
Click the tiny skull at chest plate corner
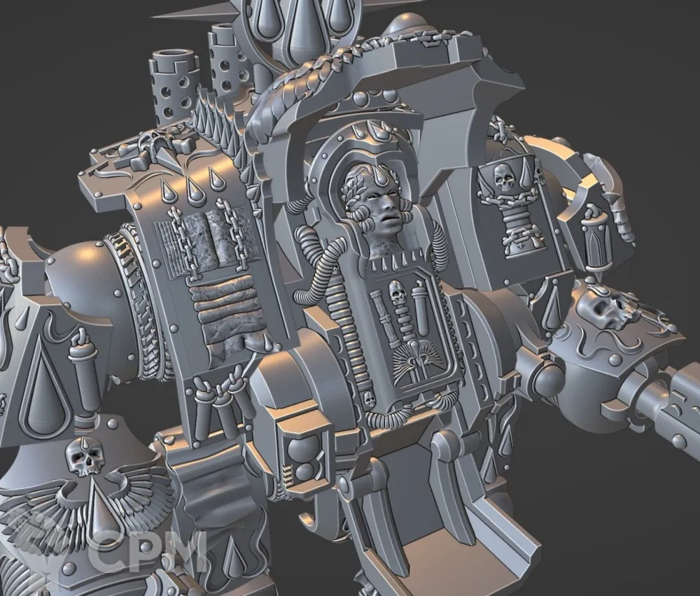point(369,400)
